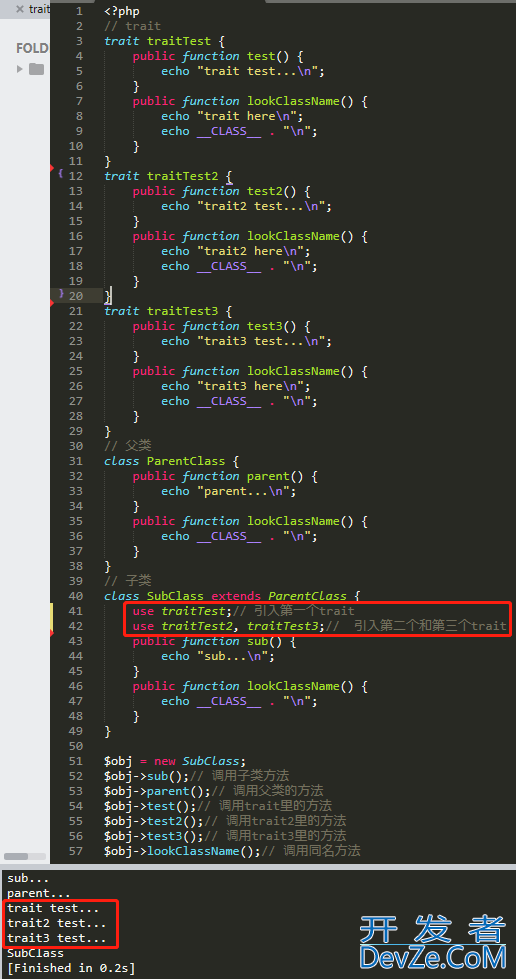Click the '// trait' comment on line 2
Image resolution: width=516 pixels, height=979 pixels.
point(132,26)
